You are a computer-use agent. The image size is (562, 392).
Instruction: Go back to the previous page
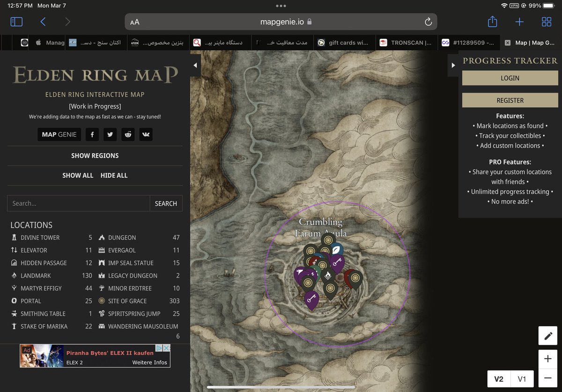(x=43, y=22)
